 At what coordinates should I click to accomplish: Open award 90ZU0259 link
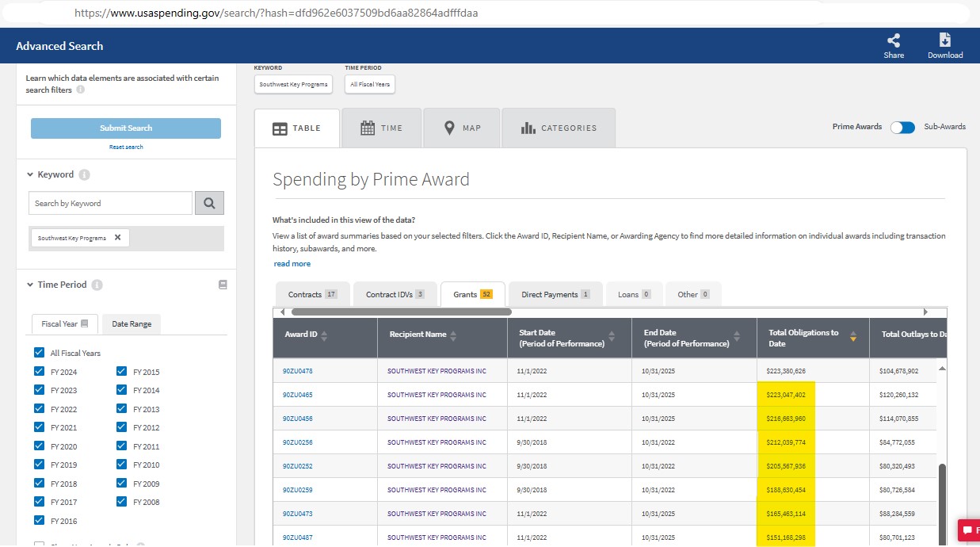[297, 490]
